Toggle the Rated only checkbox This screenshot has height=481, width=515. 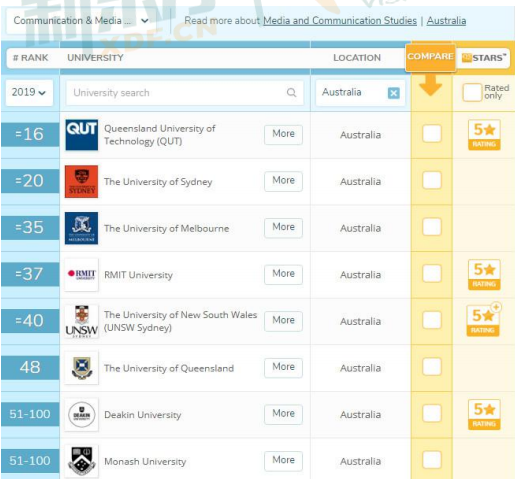(472, 92)
